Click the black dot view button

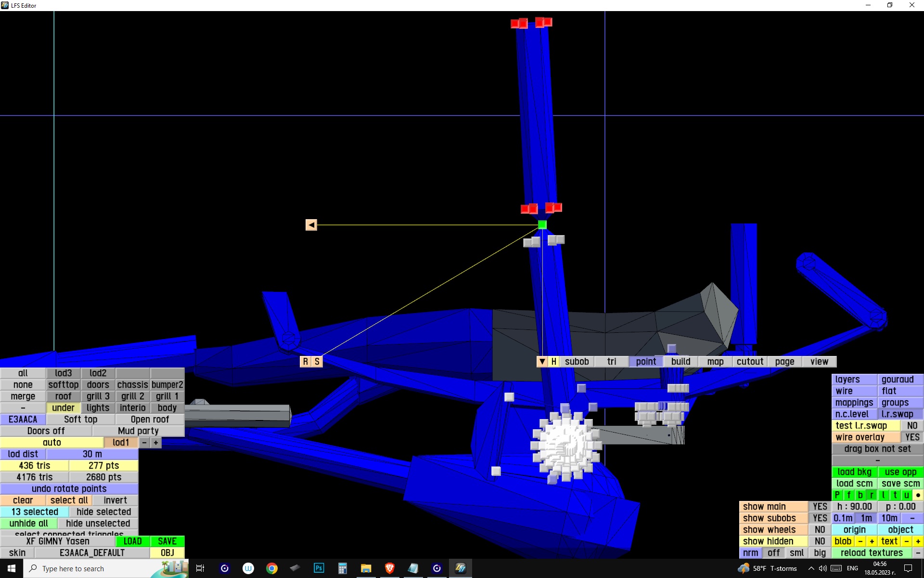pyautogui.click(x=918, y=495)
